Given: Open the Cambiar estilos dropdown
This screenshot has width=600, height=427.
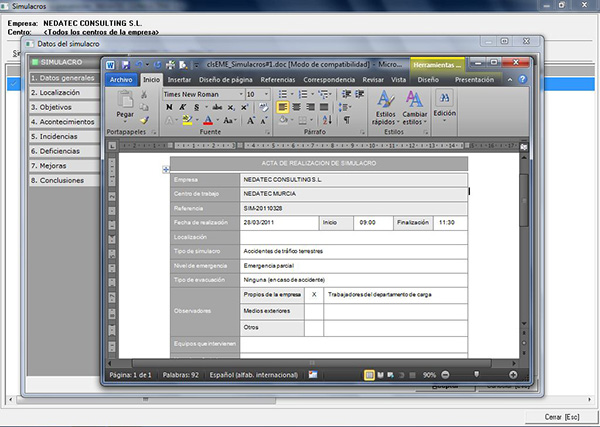Looking at the screenshot, I should [x=415, y=108].
